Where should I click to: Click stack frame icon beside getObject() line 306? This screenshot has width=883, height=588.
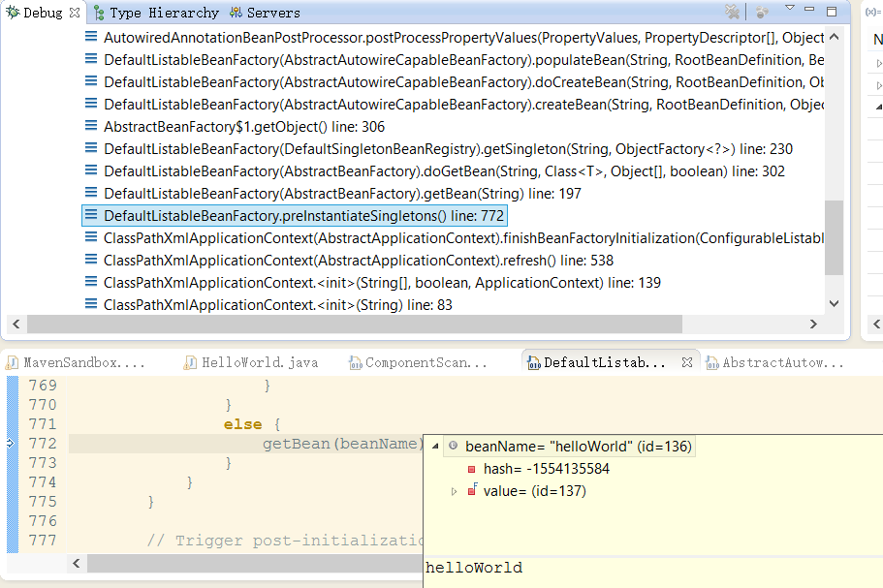[x=91, y=126]
